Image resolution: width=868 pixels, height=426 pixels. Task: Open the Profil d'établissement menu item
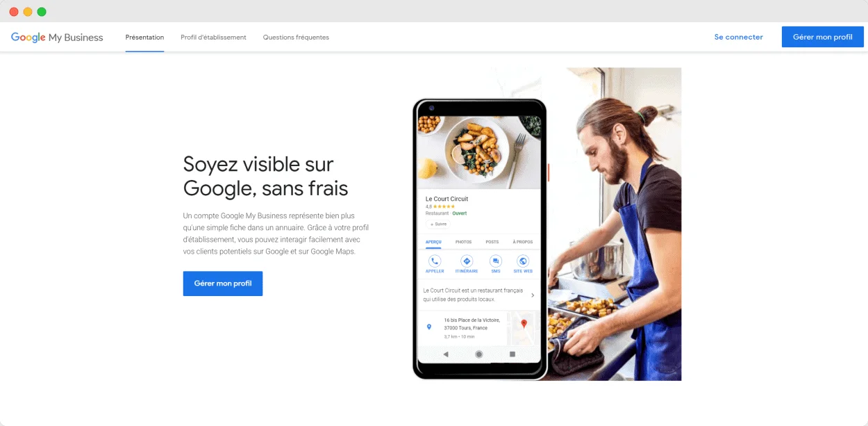213,38
